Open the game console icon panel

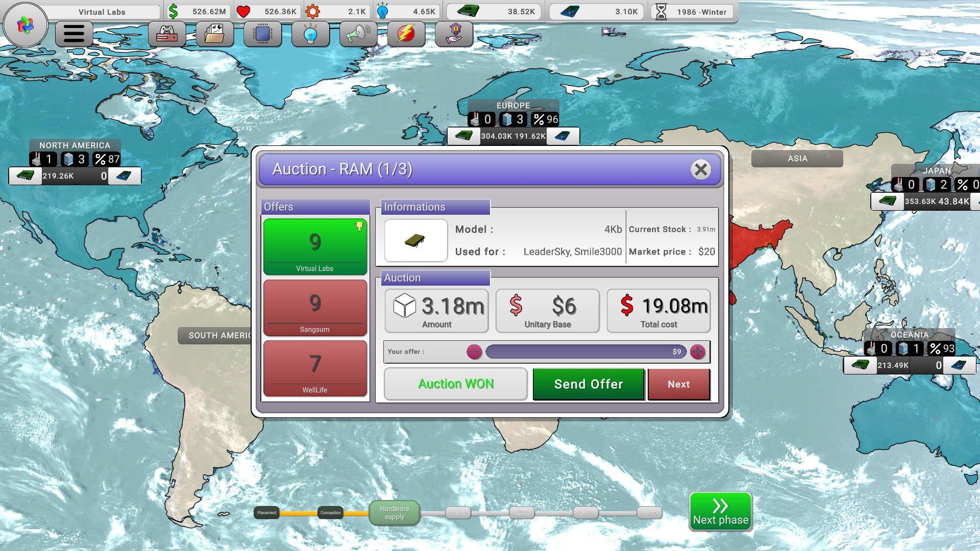click(167, 34)
